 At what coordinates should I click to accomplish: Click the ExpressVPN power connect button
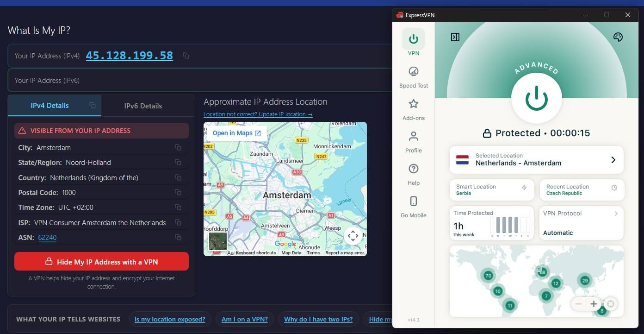click(536, 98)
